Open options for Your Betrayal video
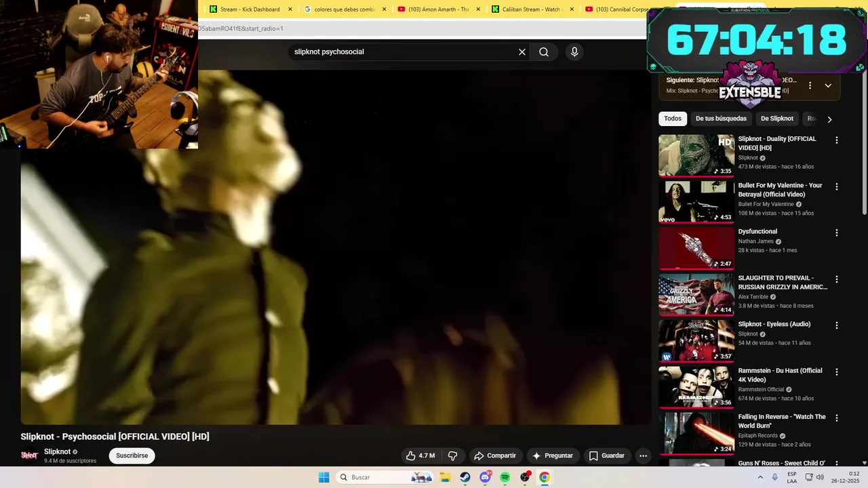Screen dimensions: 868x488 tap(836, 186)
